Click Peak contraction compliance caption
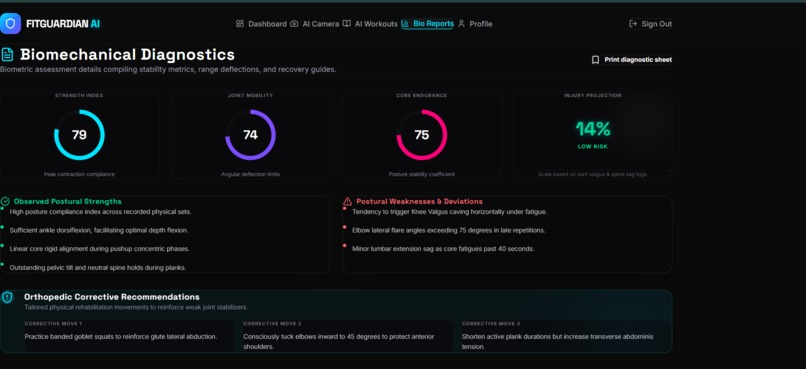The image size is (806, 369). coord(79,175)
